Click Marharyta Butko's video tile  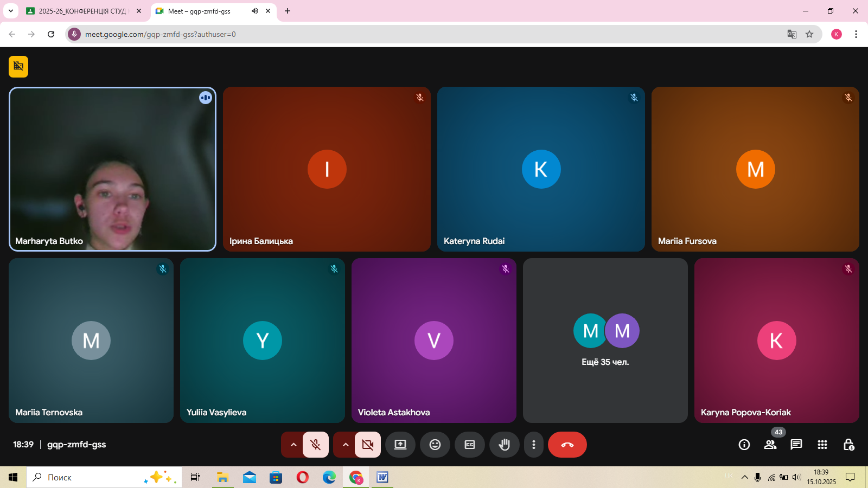113,169
